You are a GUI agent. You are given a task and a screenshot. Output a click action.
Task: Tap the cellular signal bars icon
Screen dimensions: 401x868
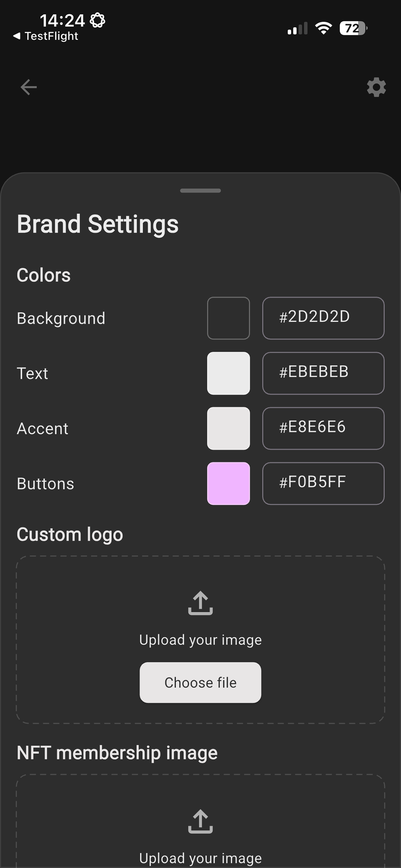pos(297,28)
